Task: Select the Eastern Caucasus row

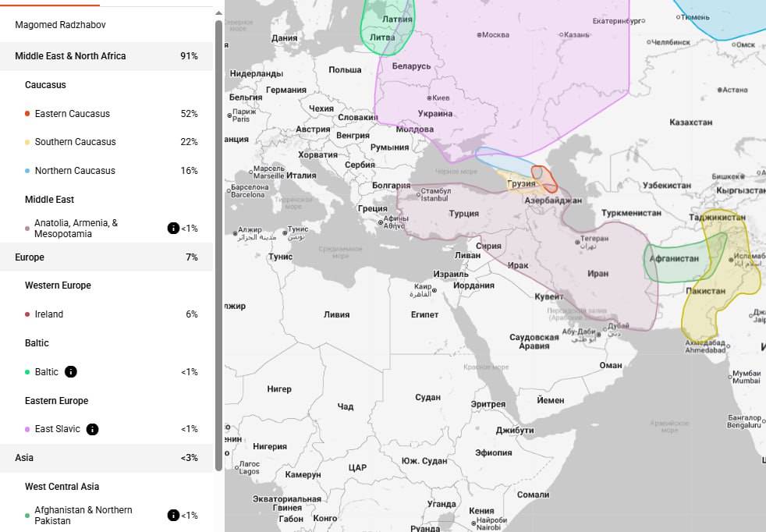Action: [107, 113]
